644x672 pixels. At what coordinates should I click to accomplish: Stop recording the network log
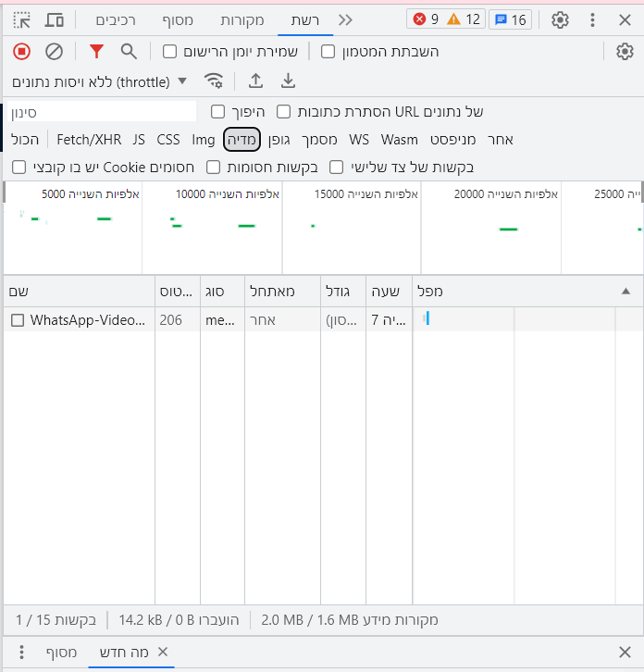tap(21, 52)
